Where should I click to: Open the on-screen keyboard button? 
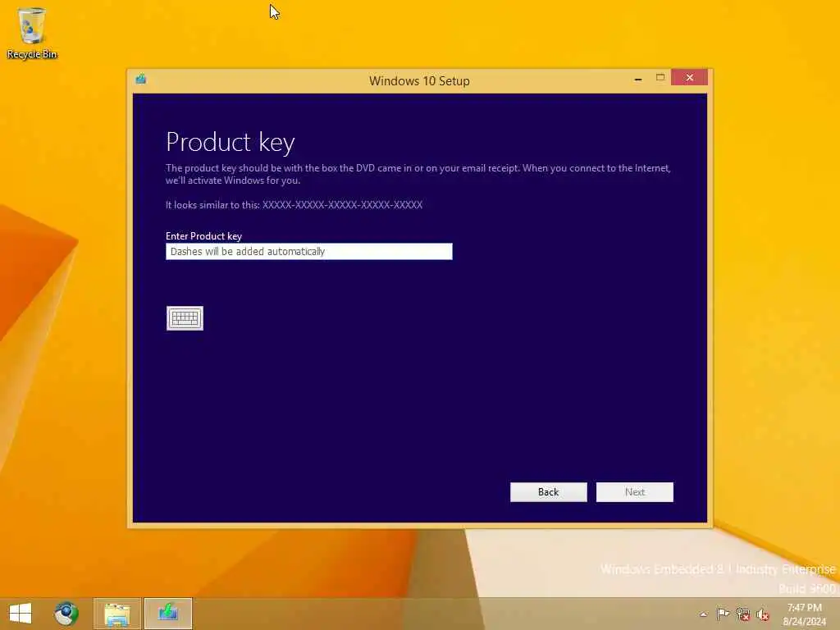(185, 318)
